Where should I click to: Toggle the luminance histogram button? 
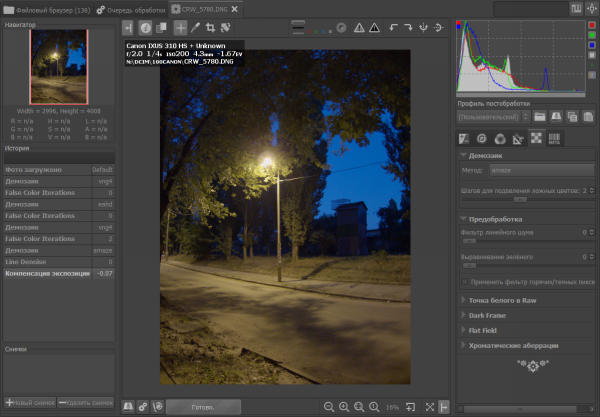(592, 55)
